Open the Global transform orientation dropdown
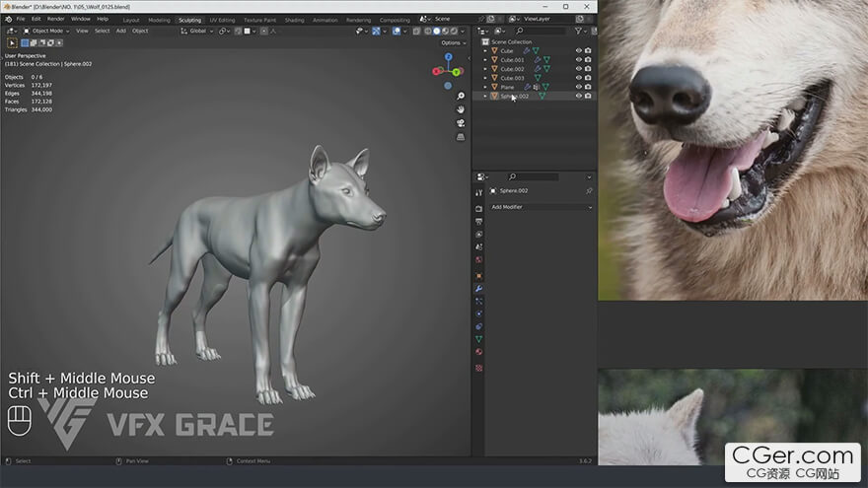The height and width of the screenshot is (488, 868). 196,31
